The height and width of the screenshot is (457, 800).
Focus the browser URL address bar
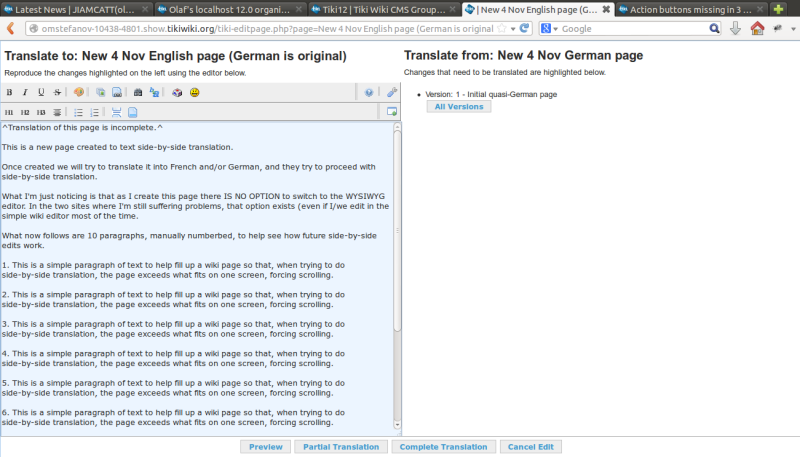point(265,29)
